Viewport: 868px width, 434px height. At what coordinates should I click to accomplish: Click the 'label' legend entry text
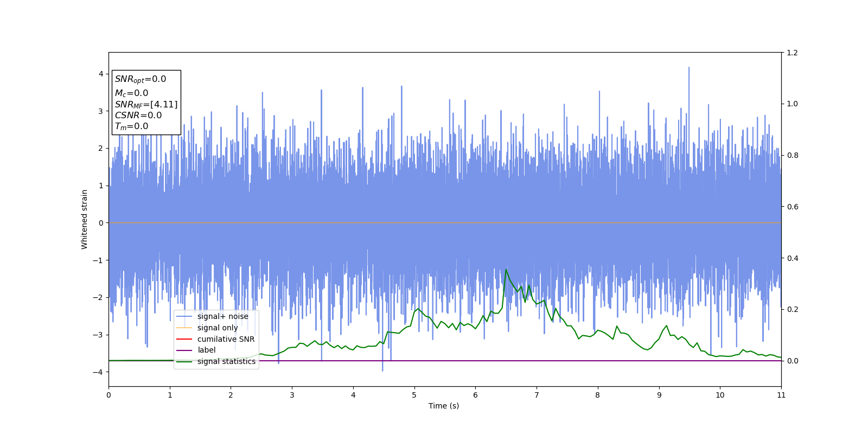[x=206, y=350]
